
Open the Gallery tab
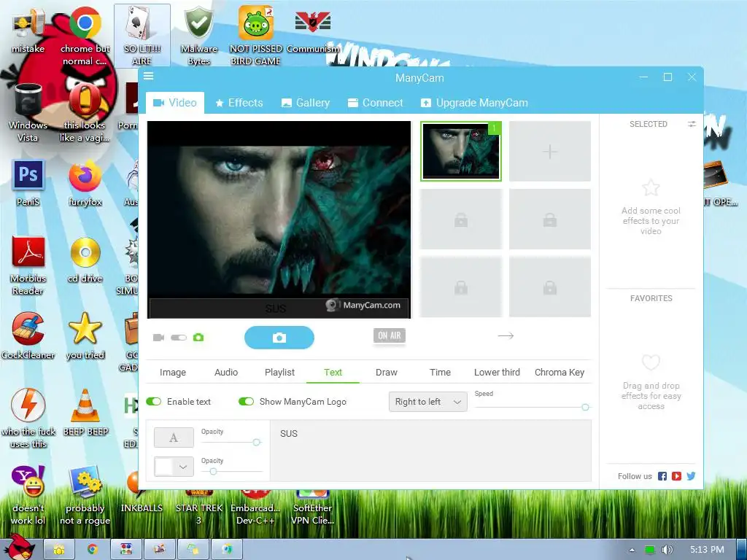306,103
